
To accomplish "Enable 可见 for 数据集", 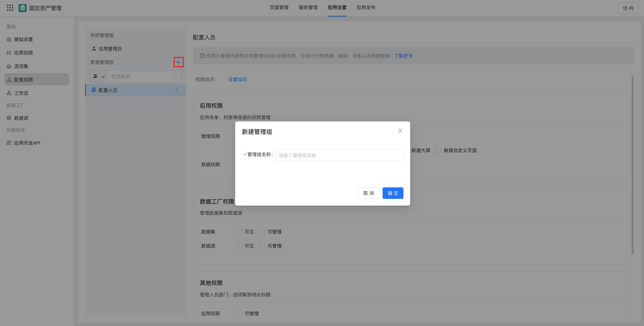I will [239, 231].
